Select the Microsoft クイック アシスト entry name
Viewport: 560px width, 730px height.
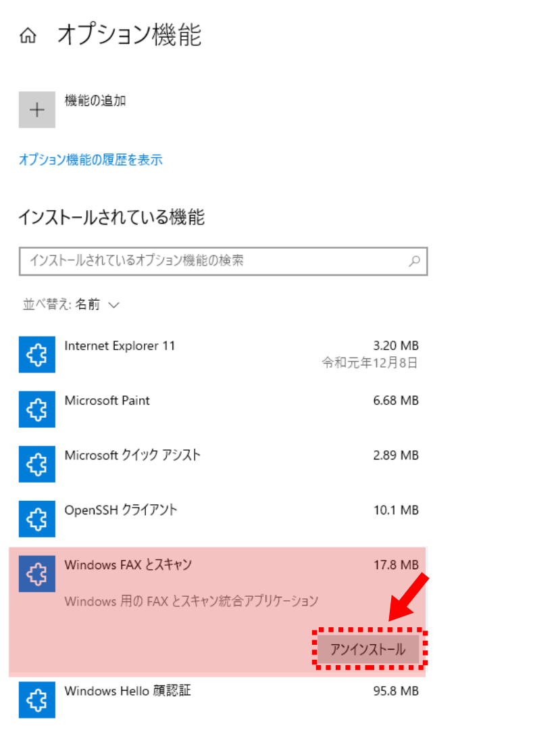132,456
